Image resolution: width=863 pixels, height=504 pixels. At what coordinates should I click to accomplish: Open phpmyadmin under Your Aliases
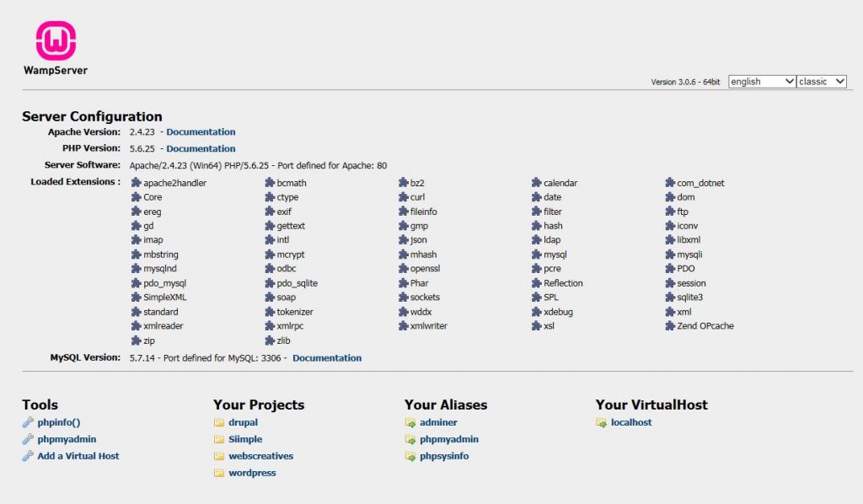(449, 439)
